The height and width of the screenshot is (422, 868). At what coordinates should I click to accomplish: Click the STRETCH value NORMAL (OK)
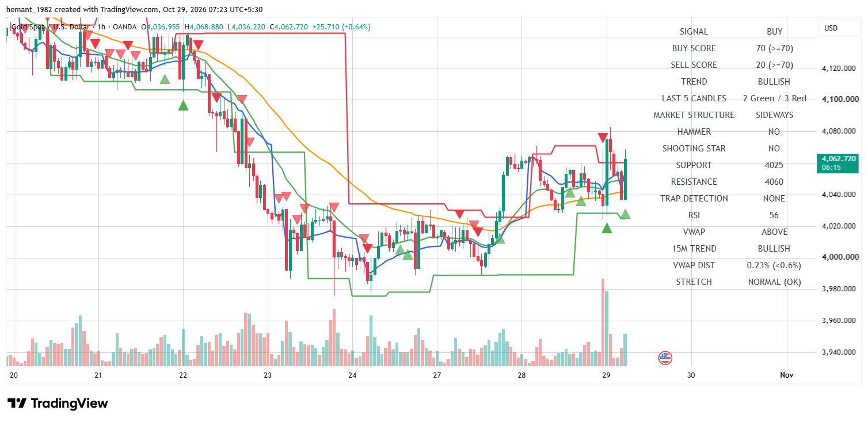(x=774, y=282)
